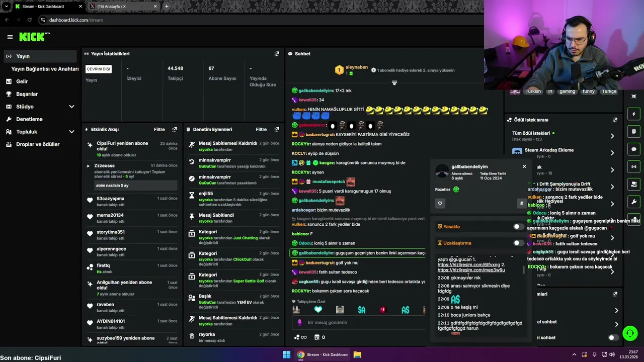
Task: Open hizliresim.com/mep3w9u link
Action: click(x=471, y=270)
